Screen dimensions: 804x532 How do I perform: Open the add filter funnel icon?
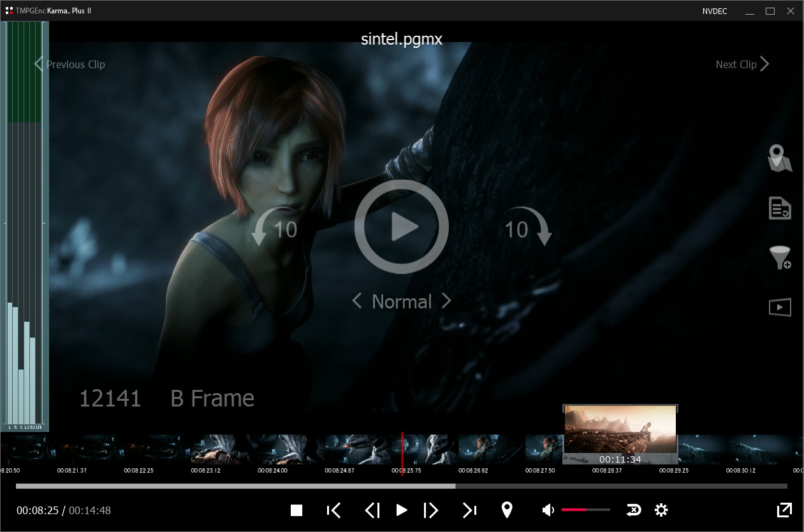tap(780, 257)
